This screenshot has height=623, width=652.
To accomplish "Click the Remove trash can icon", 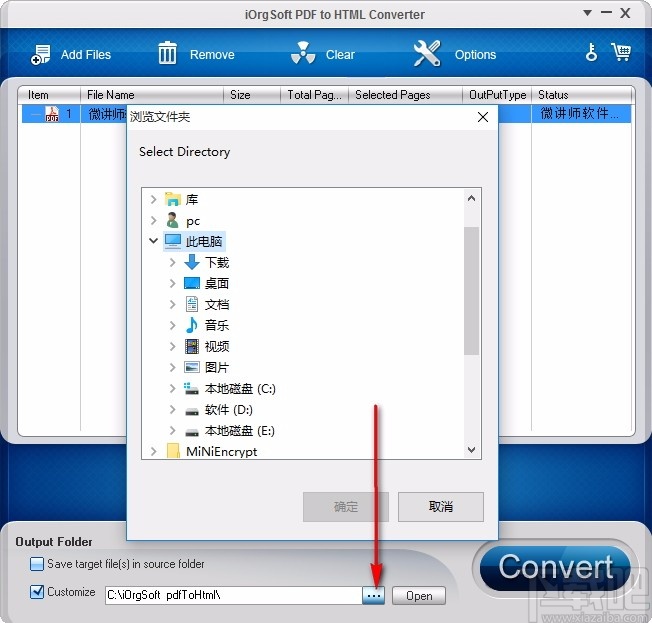I will pos(167,53).
